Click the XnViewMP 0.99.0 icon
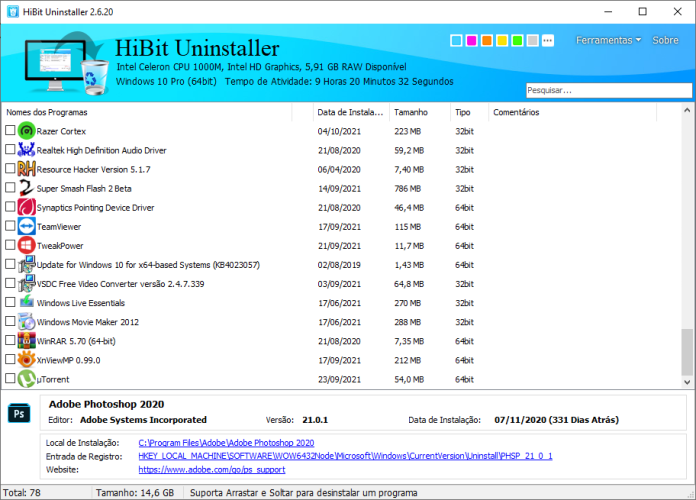This screenshot has width=696, height=500. [x=27, y=360]
